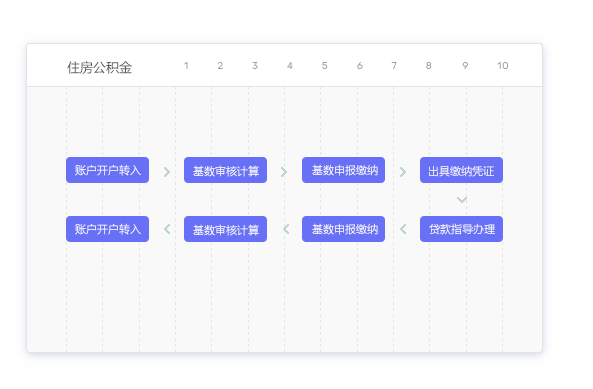The image size is (593, 389).
Task: Select 账户开户转入 in the 贷款指导办理 row
Action: (x=107, y=229)
